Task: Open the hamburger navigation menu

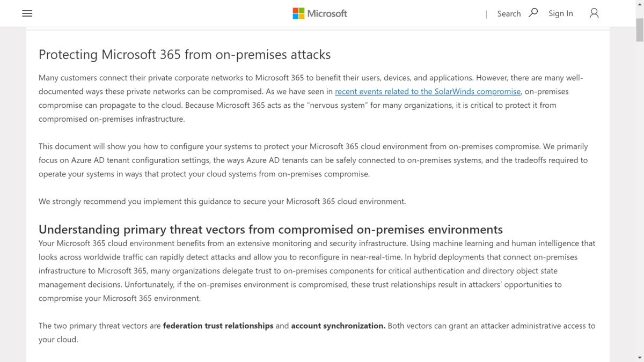Action: [x=27, y=13]
